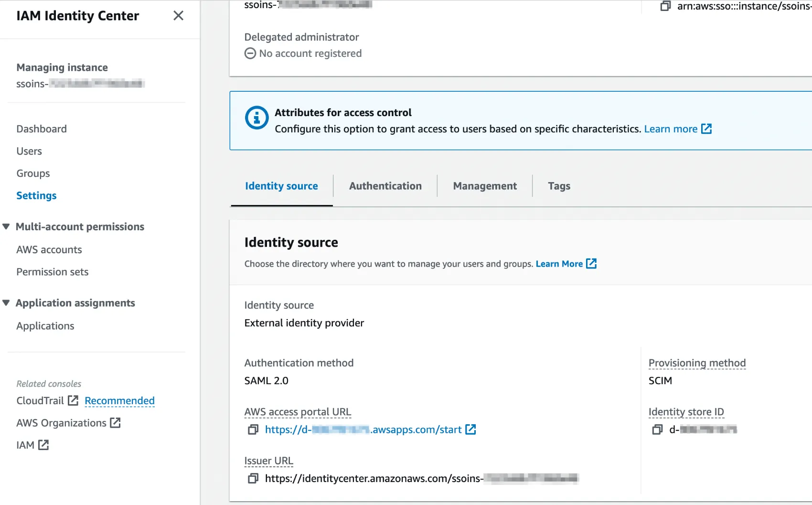Copy the Issuer URL
812x505 pixels.
[x=253, y=478]
